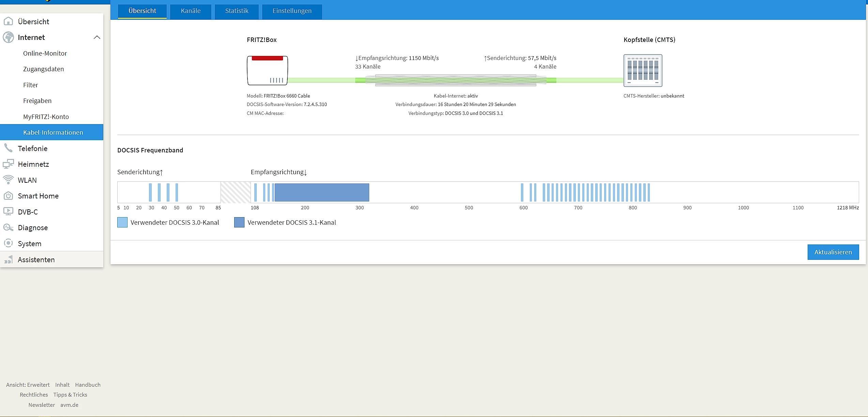Click the Ansicht: Erweitert footer link
The image size is (868, 417).
point(28,385)
